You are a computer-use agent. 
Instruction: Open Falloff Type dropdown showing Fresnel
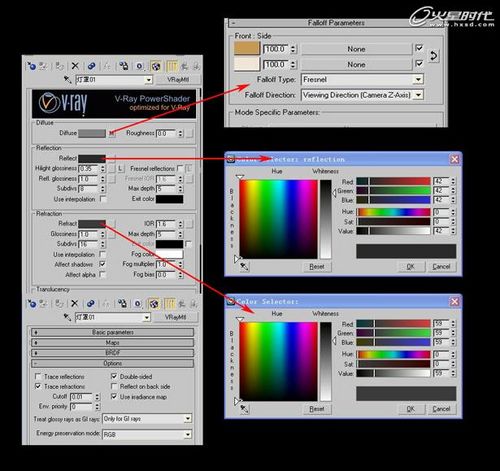pyautogui.click(x=418, y=80)
